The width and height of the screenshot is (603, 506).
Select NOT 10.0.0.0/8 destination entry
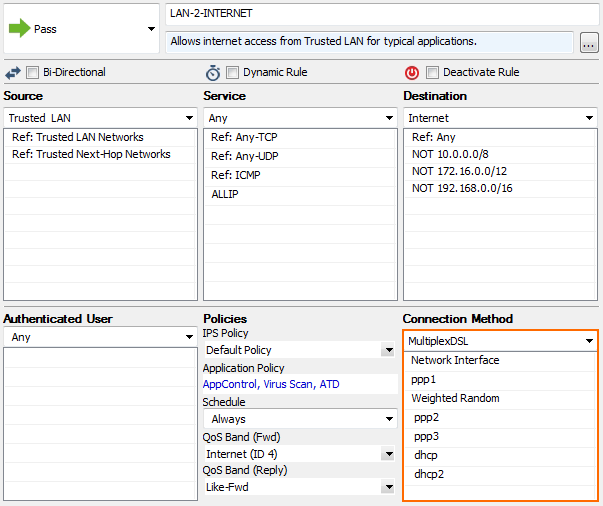(500, 155)
